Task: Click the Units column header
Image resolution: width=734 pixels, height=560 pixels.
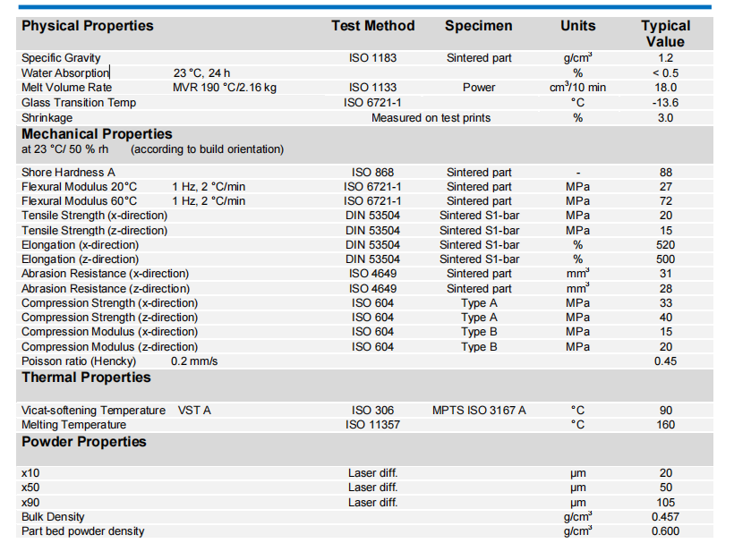Action: 577,26
